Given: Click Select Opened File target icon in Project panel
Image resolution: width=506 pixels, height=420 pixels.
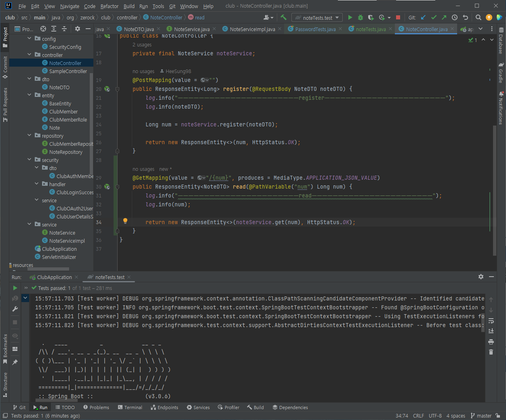Looking at the screenshot, I should pos(43,29).
